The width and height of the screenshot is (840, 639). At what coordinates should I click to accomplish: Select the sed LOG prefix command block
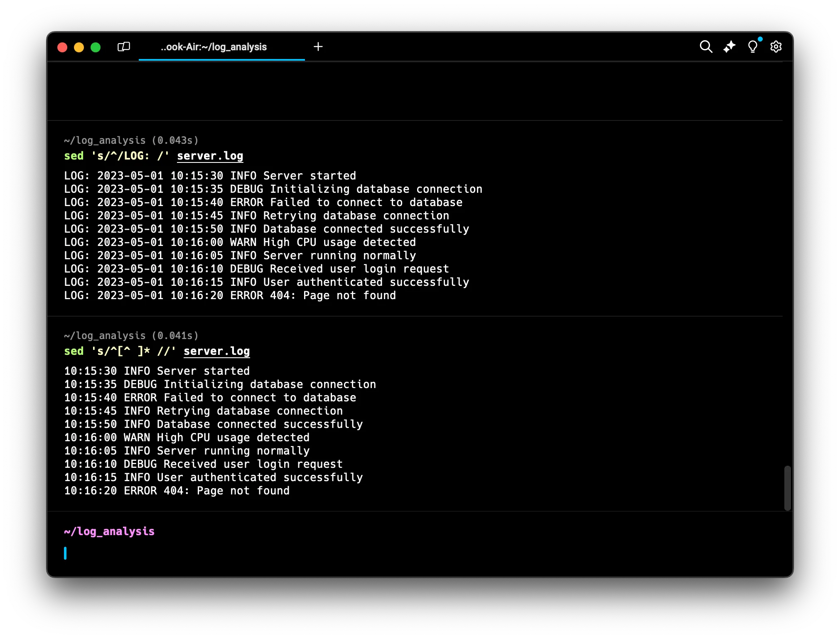[120, 156]
